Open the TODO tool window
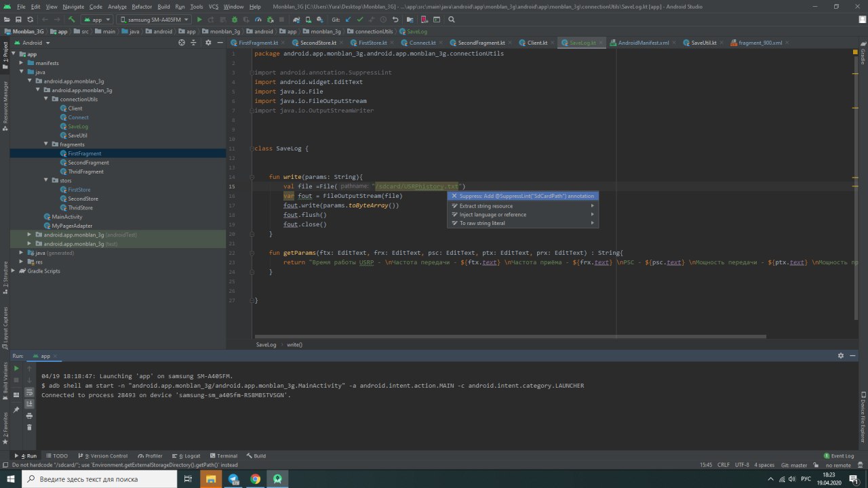 point(56,455)
